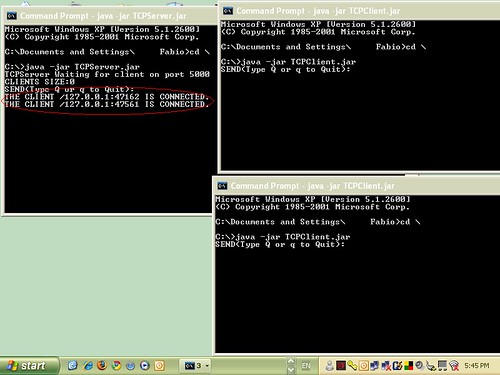
Task: Click the multicolored squares tray icon
Action: (x=409, y=366)
